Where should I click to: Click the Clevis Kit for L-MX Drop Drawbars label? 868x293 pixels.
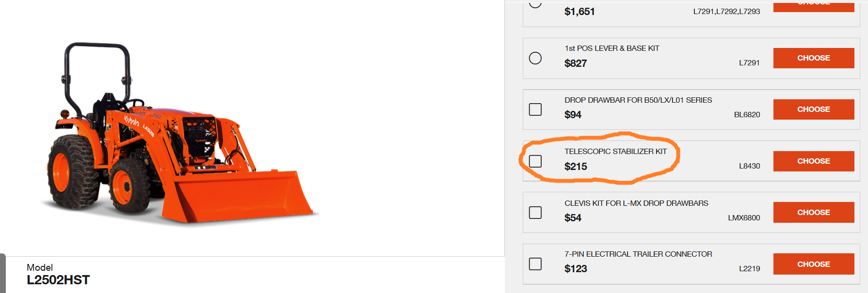636,203
